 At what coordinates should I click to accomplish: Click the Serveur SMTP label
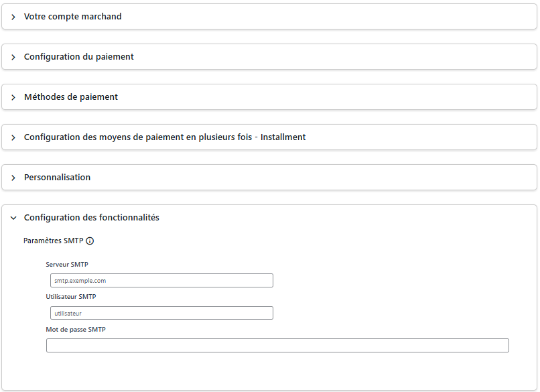pos(67,265)
